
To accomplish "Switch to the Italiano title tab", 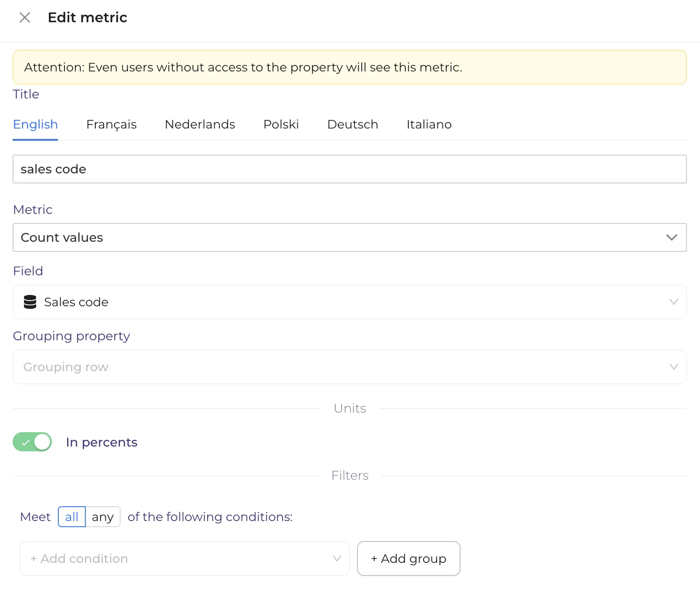I will pyautogui.click(x=429, y=125).
